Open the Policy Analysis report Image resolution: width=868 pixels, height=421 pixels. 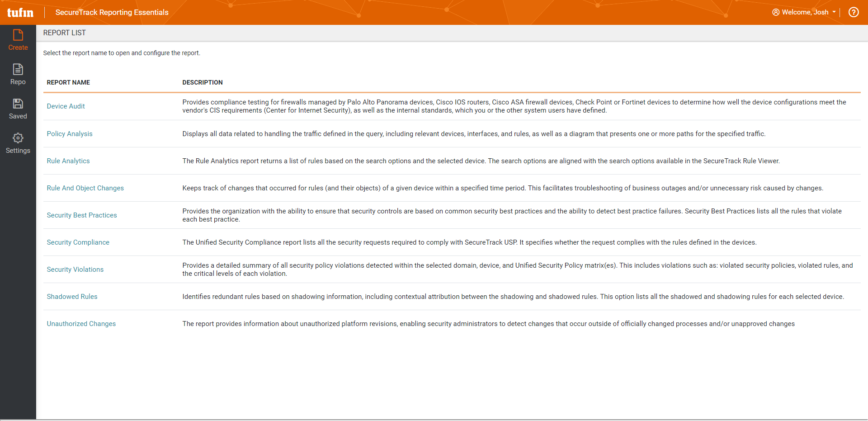[x=70, y=134]
